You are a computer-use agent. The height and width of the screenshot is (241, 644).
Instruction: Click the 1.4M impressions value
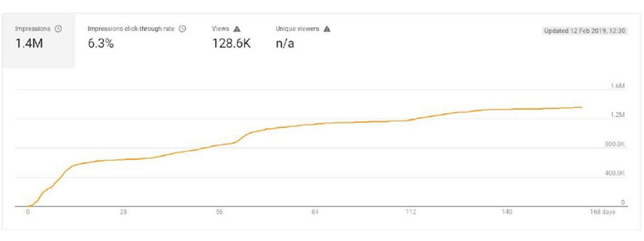point(29,44)
